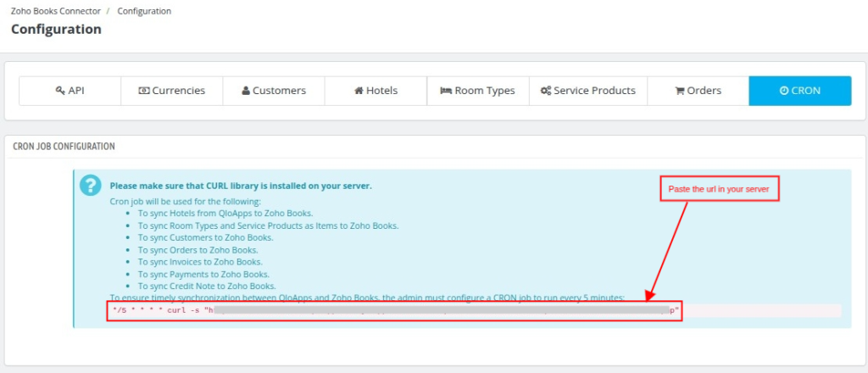868x373 pixels.
Task: Select the Hotels tab
Action: 376,91
